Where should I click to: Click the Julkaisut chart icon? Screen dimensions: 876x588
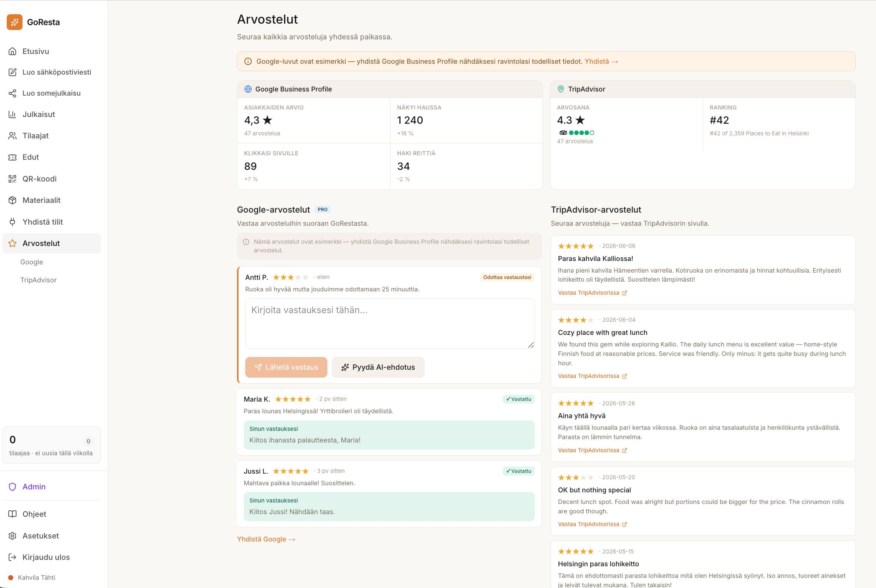point(12,114)
